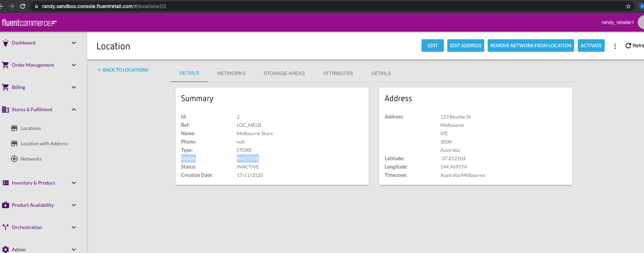Image resolution: width=644 pixels, height=253 pixels.
Task: Click the Orchestration branch icon
Action: pyautogui.click(x=6, y=227)
